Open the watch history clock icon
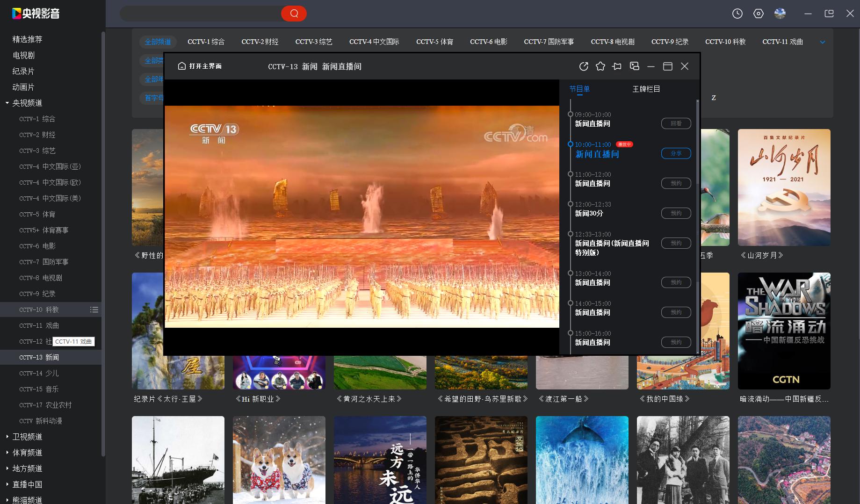Viewport: 860px width, 504px height. [x=737, y=14]
